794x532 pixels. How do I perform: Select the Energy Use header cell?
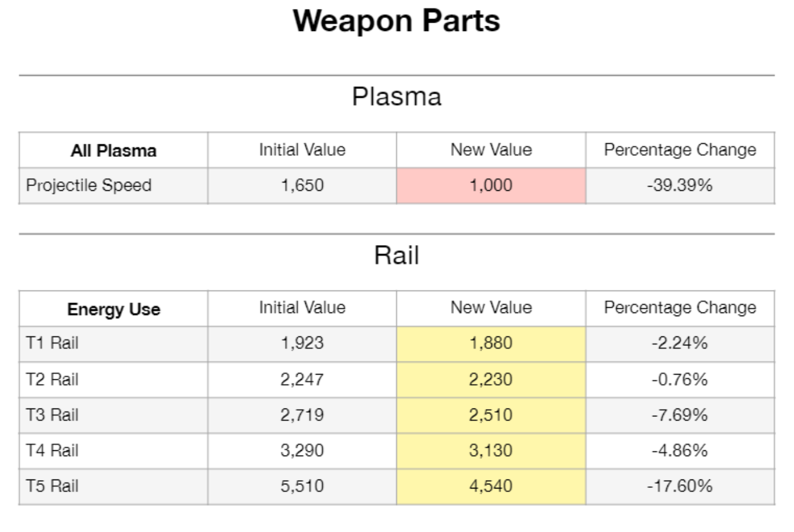113,309
